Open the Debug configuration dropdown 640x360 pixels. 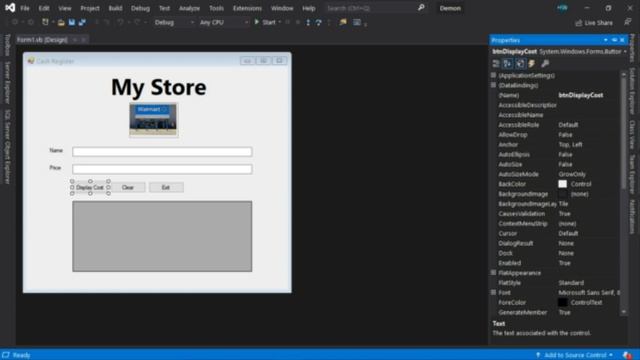coord(174,22)
